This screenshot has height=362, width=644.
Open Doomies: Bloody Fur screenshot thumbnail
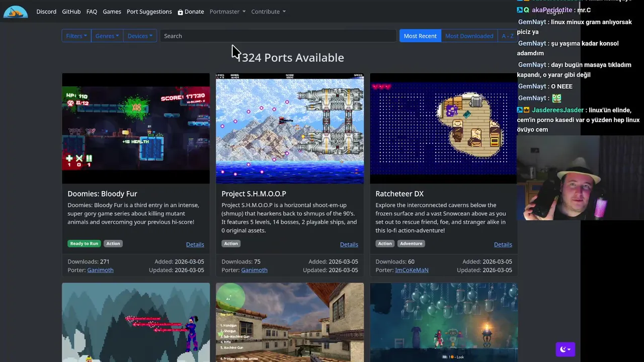[x=136, y=128]
